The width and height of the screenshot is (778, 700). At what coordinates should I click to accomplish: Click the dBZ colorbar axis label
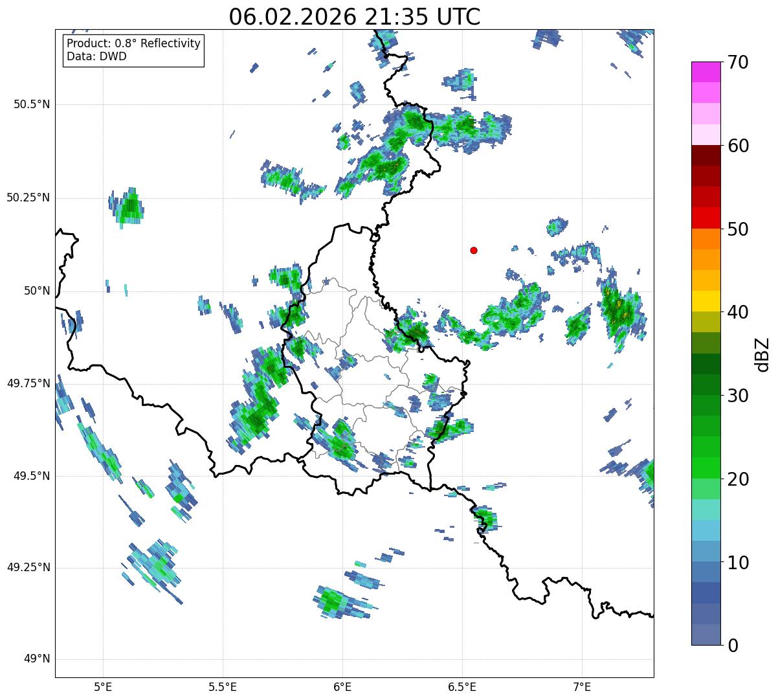[x=762, y=354]
